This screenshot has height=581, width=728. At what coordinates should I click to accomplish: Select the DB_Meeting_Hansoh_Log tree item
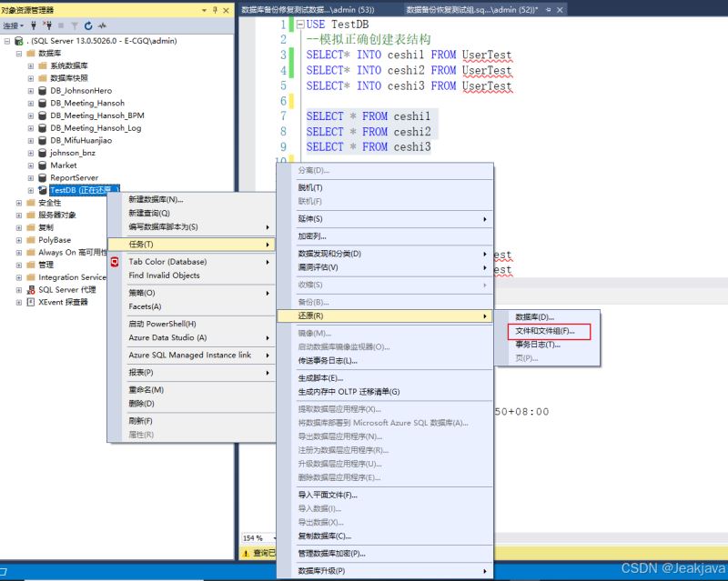(x=96, y=128)
